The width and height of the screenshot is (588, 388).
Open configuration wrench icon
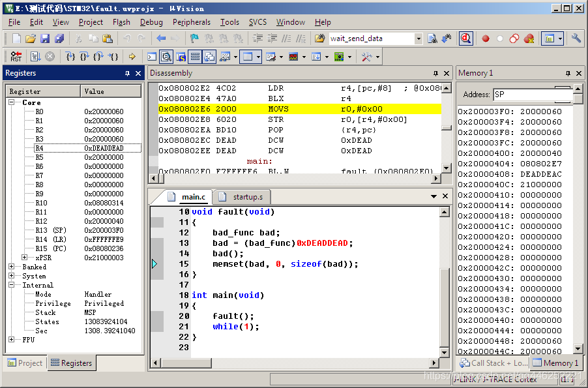[576, 38]
